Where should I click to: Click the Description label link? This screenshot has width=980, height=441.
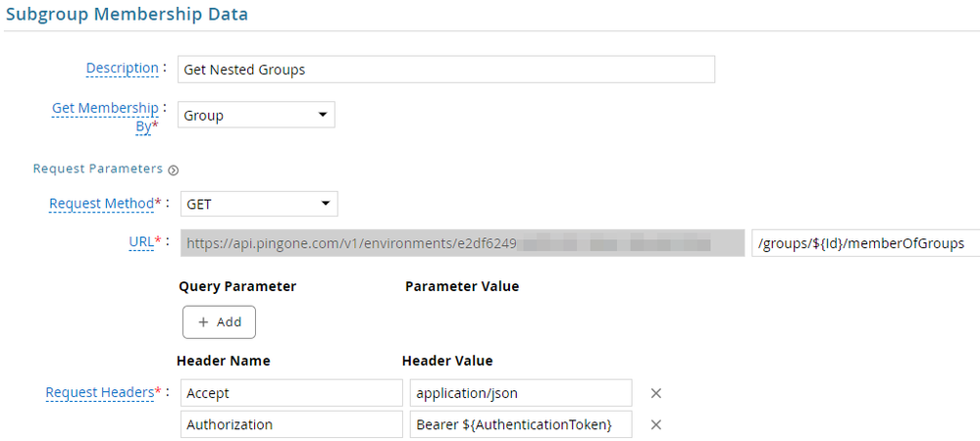pos(122,68)
